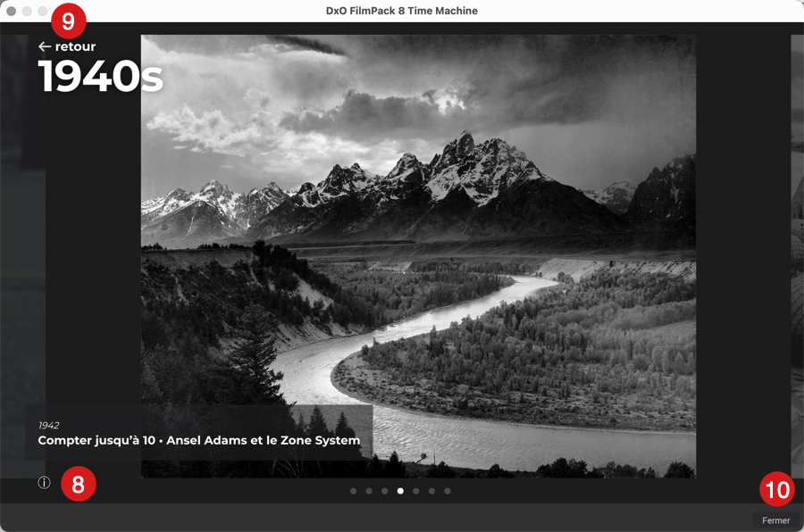The height and width of the screenshot is (532, 804).
Task: Click the 1940s decade heading
Action: coord(100,78)
